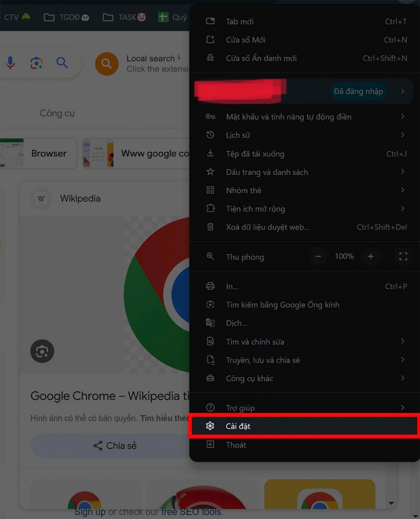Click the translate icon beside Dịch...

click(210, 323)
